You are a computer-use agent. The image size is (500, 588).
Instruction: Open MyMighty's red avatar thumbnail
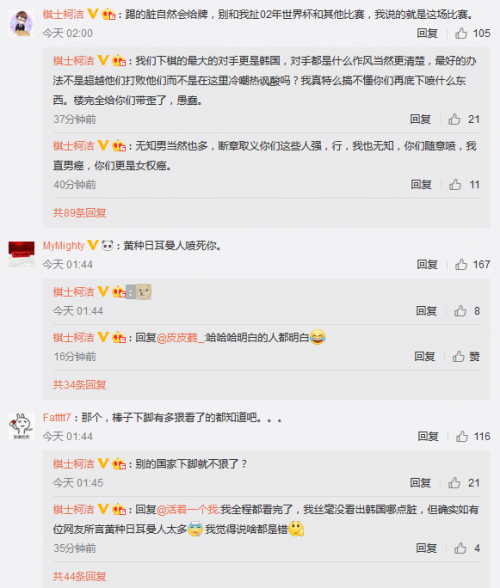tap(21, 254)
